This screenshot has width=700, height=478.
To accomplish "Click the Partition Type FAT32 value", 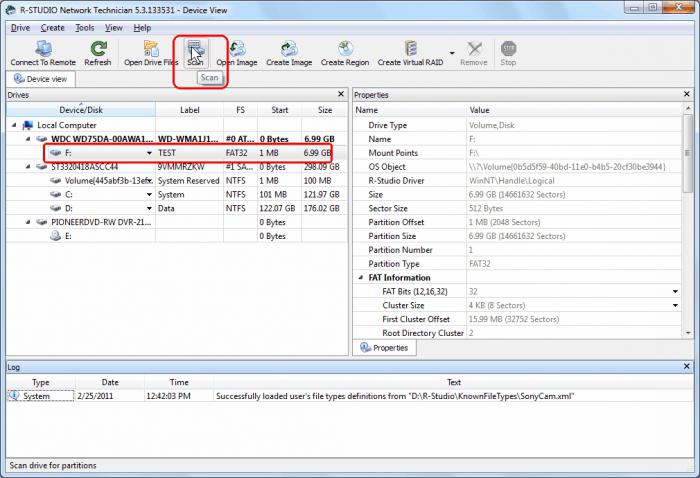I will (480, 264).
